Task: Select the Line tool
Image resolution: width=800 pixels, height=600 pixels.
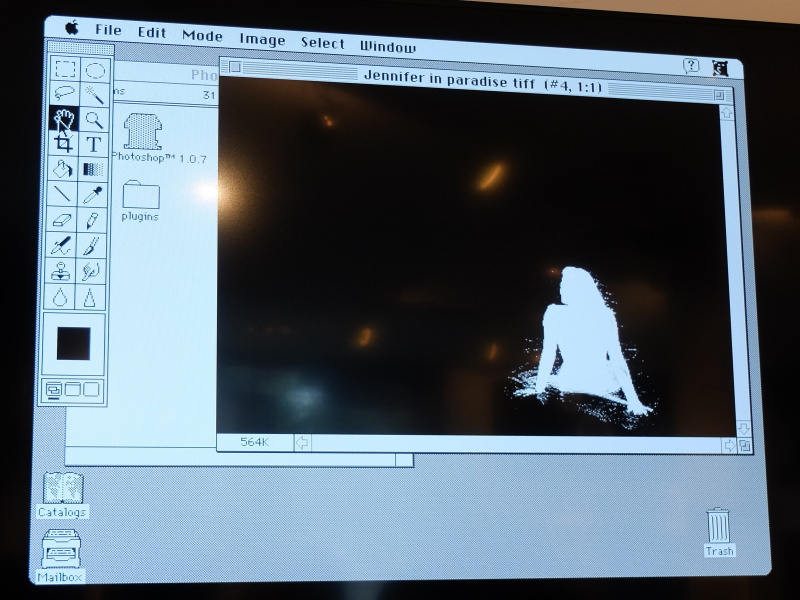Action: click(62, 193)
